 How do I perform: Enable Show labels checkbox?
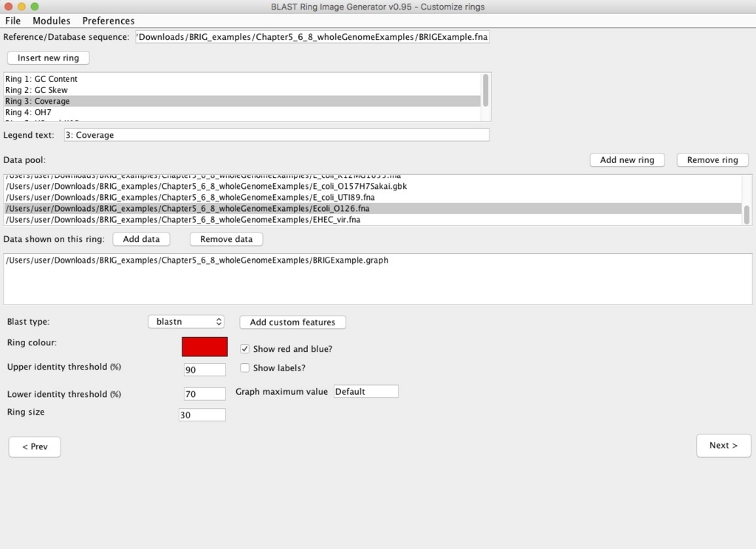[x=245, y=367]
